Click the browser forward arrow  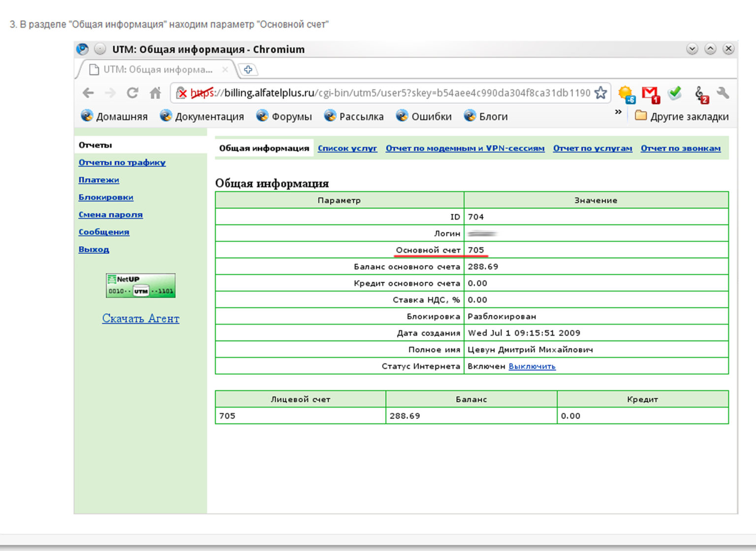pyautogui.click(x=110, y=93)
